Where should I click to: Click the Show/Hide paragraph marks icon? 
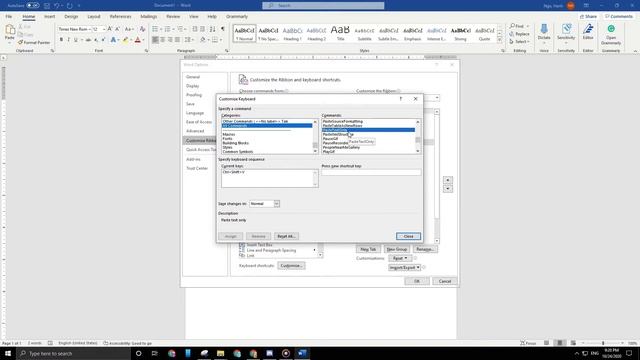pos(222,29)
